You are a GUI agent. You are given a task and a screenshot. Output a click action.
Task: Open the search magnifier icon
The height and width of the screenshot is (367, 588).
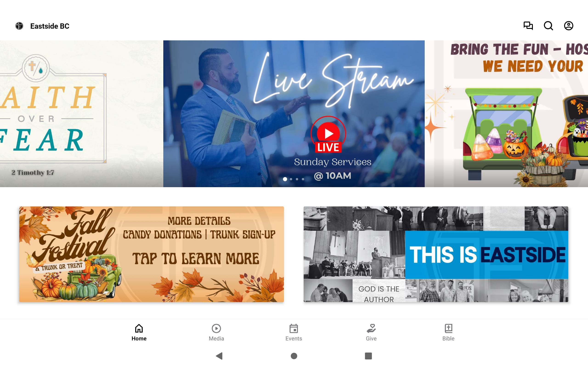(x=548, y=26)
